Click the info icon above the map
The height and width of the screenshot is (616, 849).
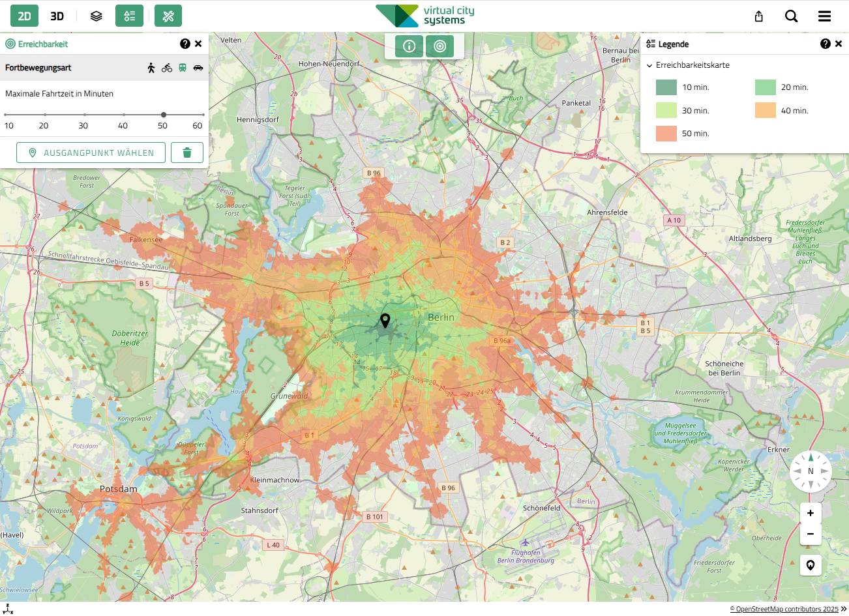point(408,46)
